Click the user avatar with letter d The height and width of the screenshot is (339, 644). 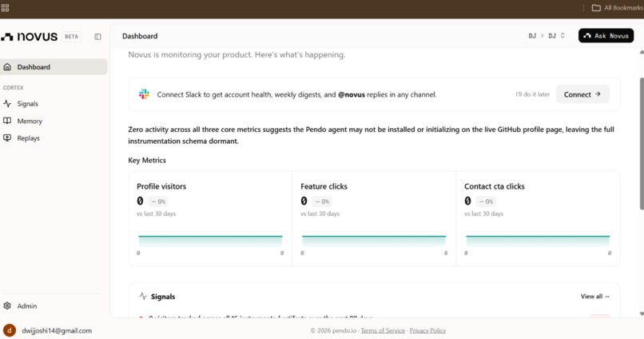[x=9, y=330]
